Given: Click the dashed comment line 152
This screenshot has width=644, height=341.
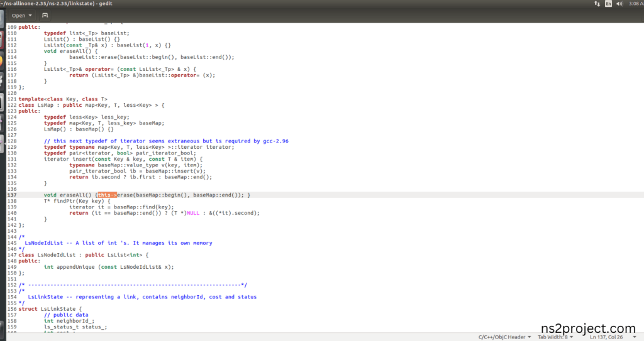Looking at the screenshot, I should click(133, 284).
